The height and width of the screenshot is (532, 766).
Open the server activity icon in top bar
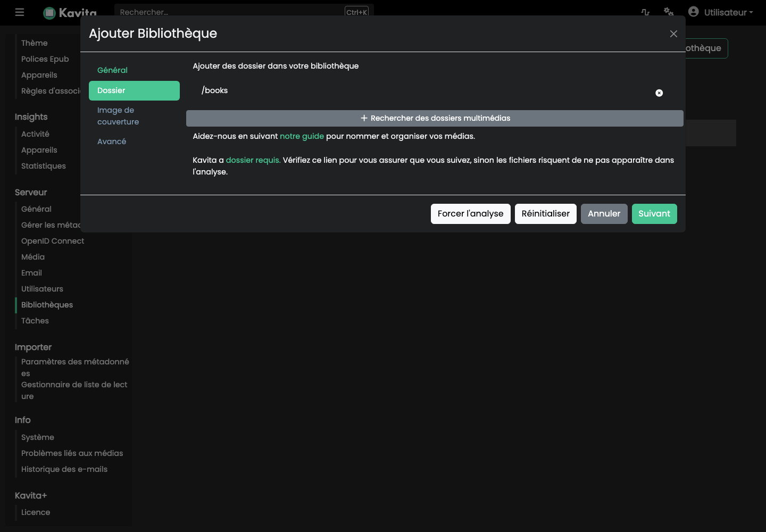[645, 12]
